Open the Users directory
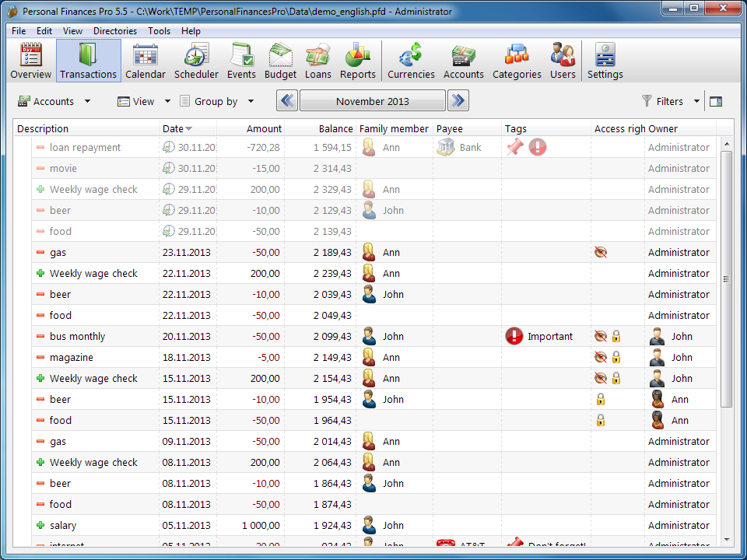The width and height of the screenshot is (747, 560). [563, 61]
